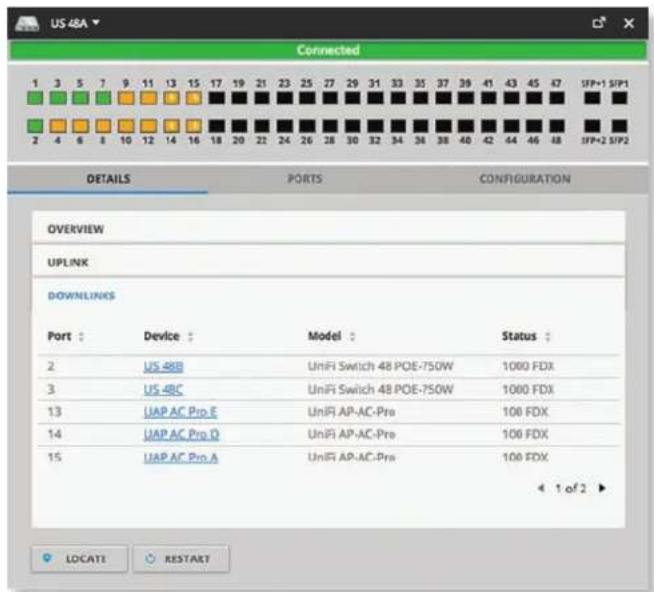Select PoE port 13 on the switch
This screenshot has height=592, width=654.
[x=171, y=98]
